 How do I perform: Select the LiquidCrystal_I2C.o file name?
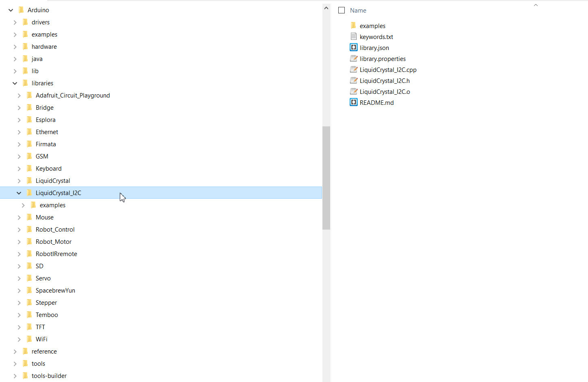[x=385, y=91]
